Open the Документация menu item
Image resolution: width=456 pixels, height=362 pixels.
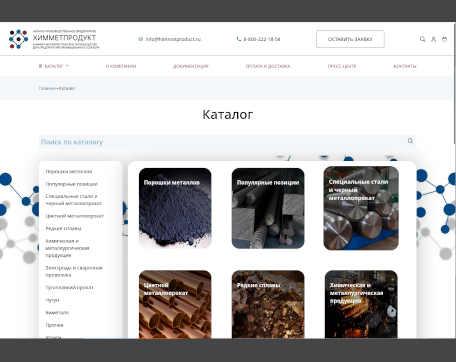point(191,66)
